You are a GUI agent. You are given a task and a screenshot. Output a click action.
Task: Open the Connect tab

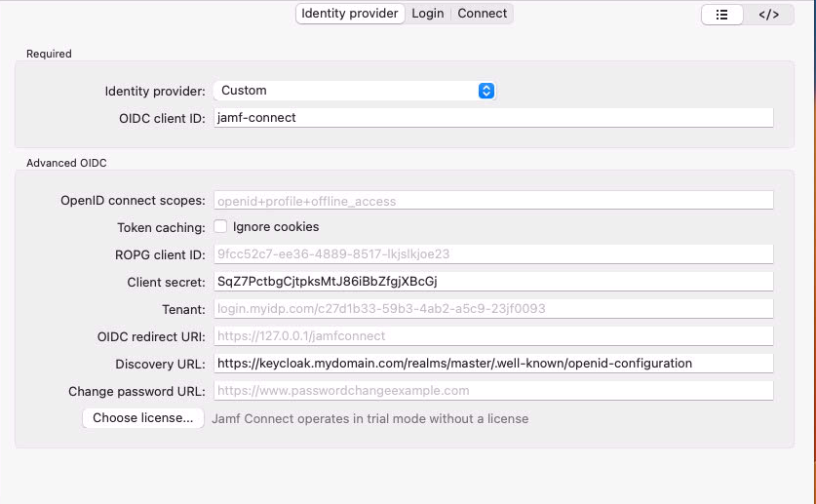482,14
